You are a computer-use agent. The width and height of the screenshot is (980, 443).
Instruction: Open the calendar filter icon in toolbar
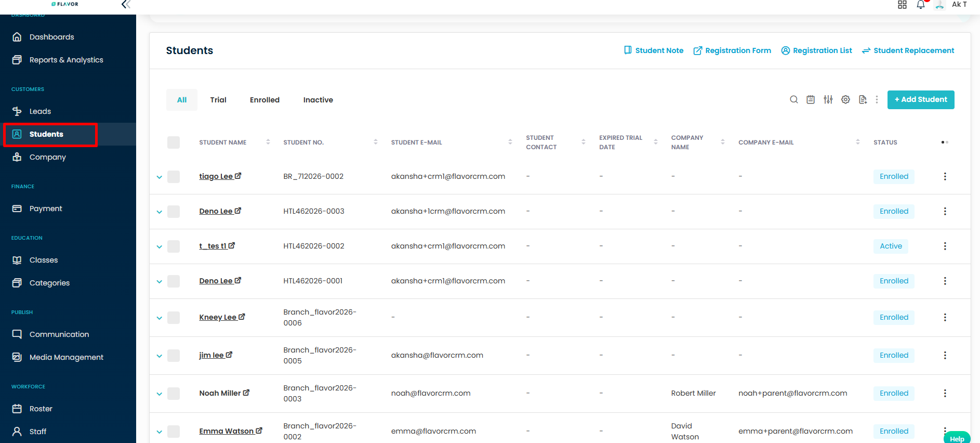[811, 99]
